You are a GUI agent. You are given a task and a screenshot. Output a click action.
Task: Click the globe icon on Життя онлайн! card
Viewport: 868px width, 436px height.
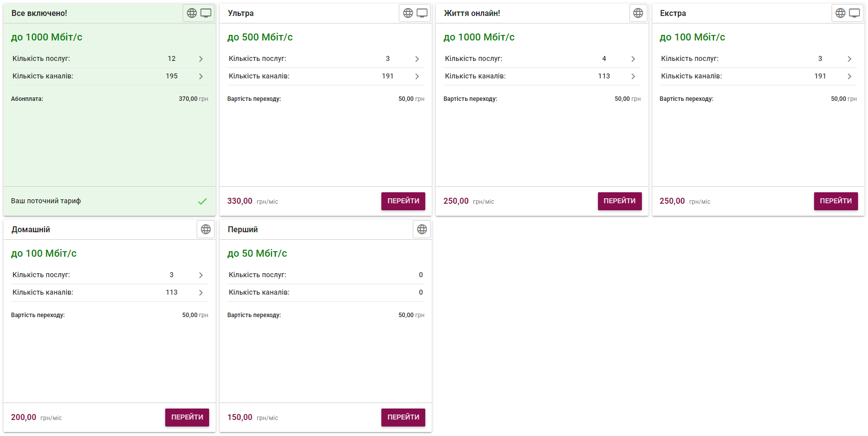pos(638,13)
